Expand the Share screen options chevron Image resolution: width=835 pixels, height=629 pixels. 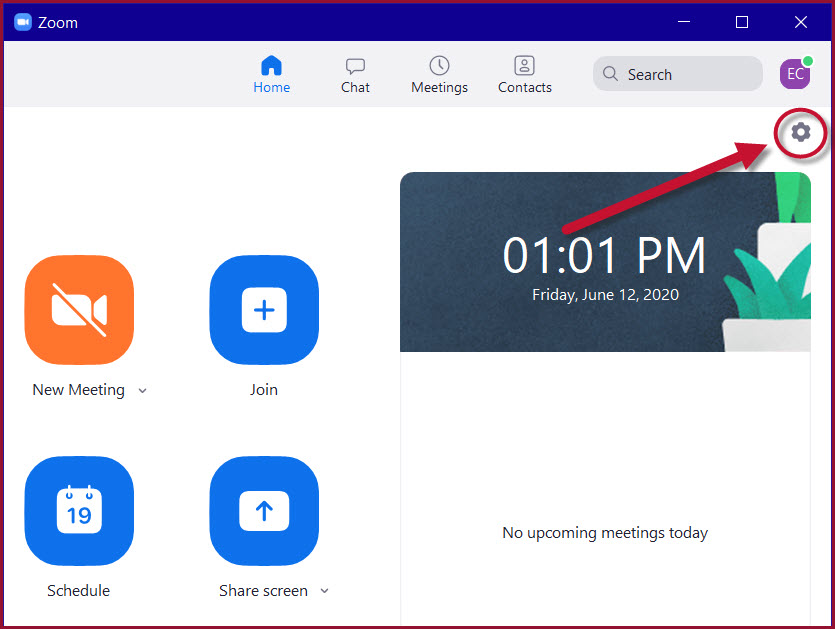324,591
